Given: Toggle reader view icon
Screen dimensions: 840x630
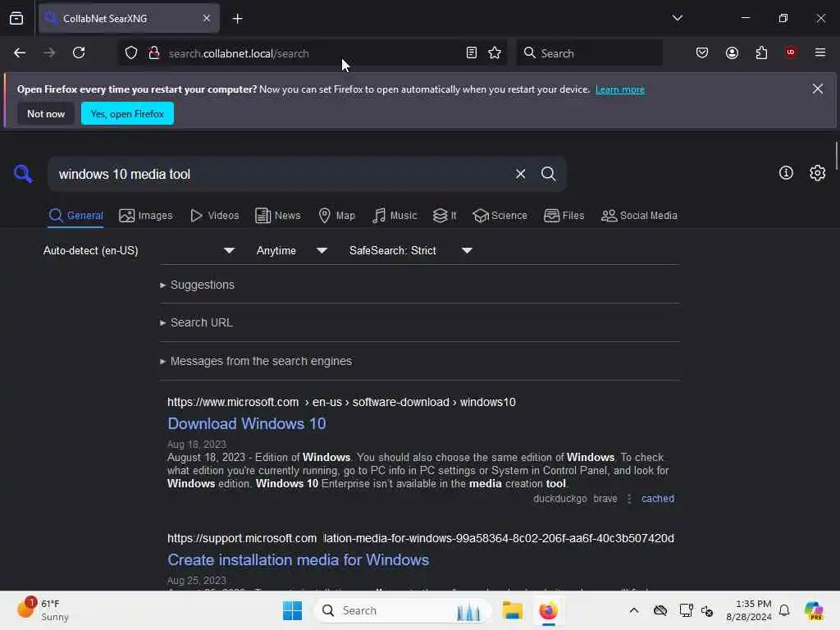Looking at the screenshot, I should 472,53.
